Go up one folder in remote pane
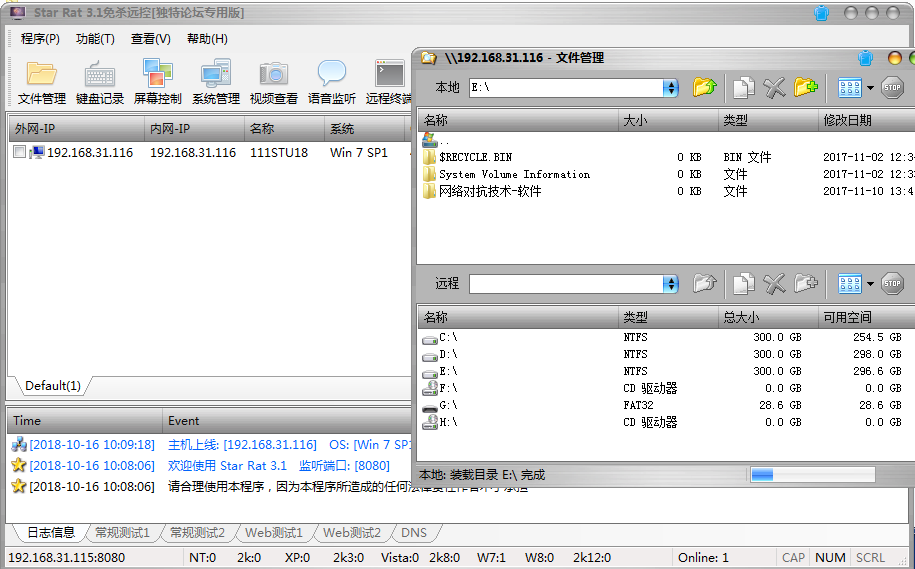 [x=704, y=284]
